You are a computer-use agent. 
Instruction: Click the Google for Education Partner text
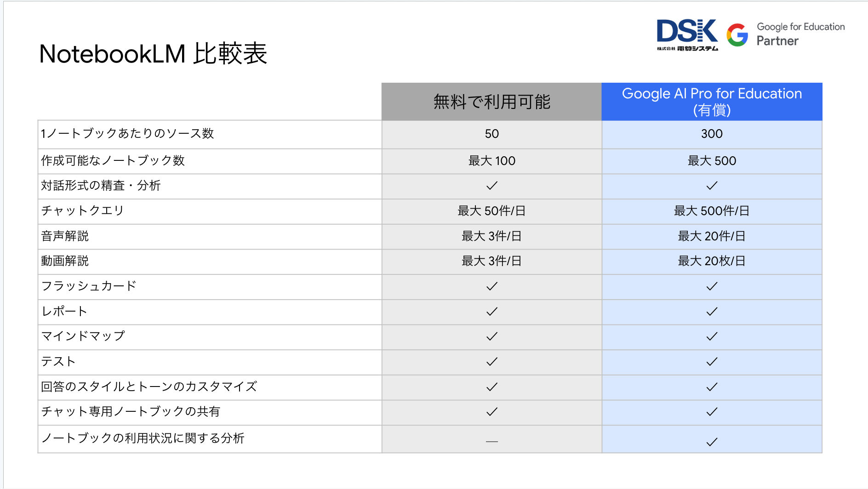(x=800, y=34)
